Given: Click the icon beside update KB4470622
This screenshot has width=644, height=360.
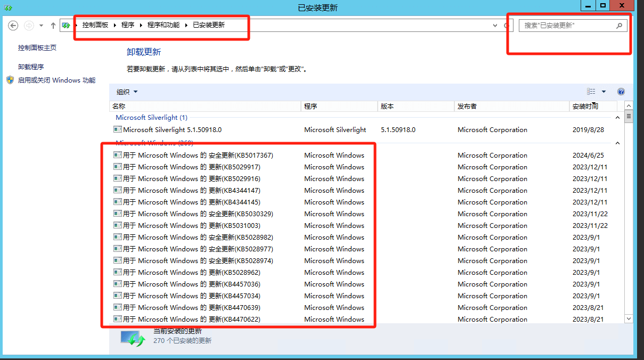Looking at the screenshot, I should click(x=118, y=319).
